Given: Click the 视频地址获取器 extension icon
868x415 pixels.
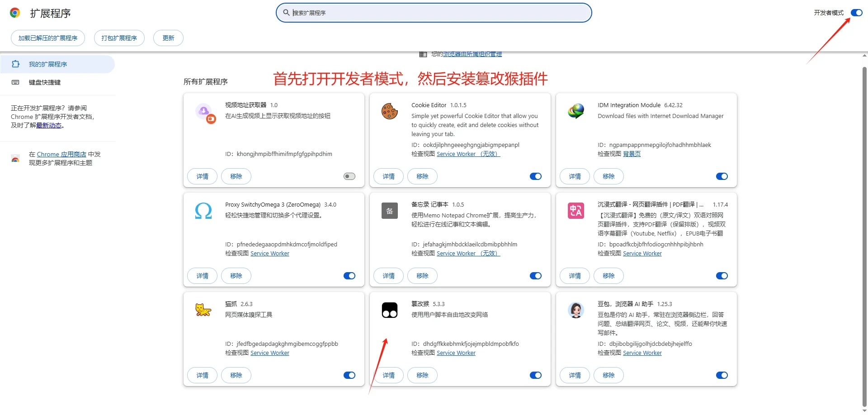Looking at the screenshot, I should coord(205,113).
